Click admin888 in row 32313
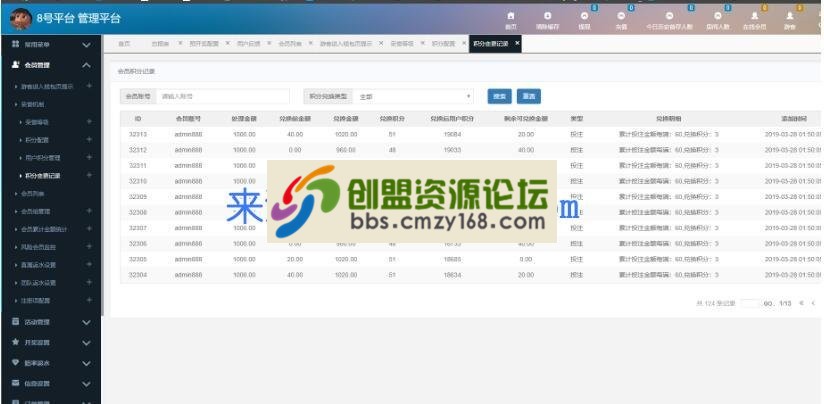 pos(188,134)
